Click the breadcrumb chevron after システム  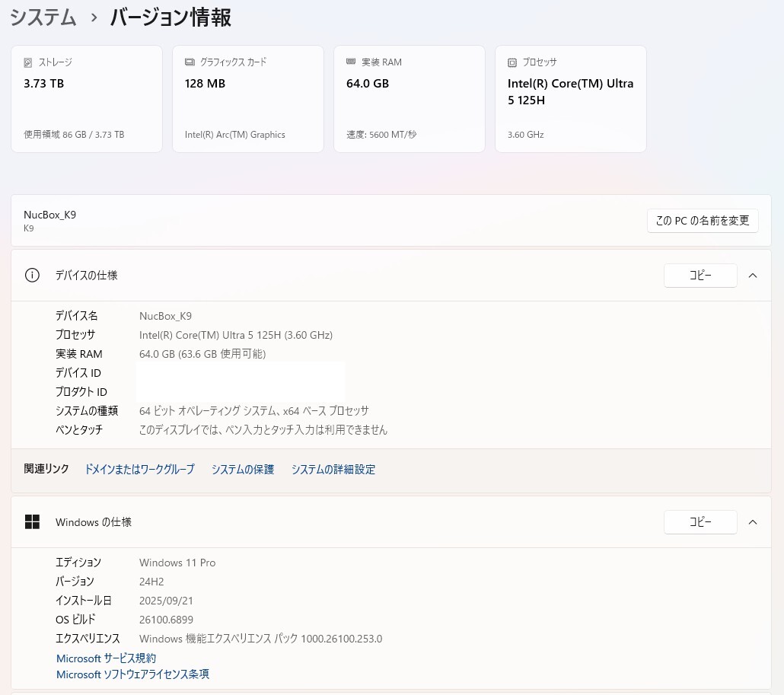tap(94, 18)
